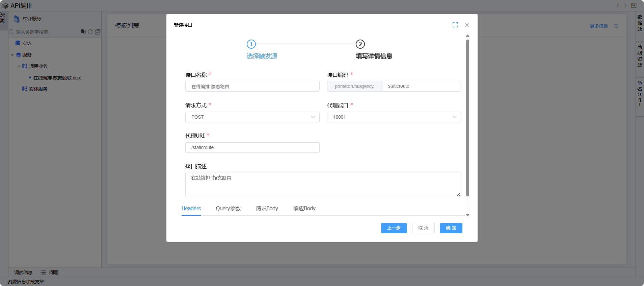Click the dialog's vertical scrollbar
Screen dimensions: 644x286
click(467, 118)
